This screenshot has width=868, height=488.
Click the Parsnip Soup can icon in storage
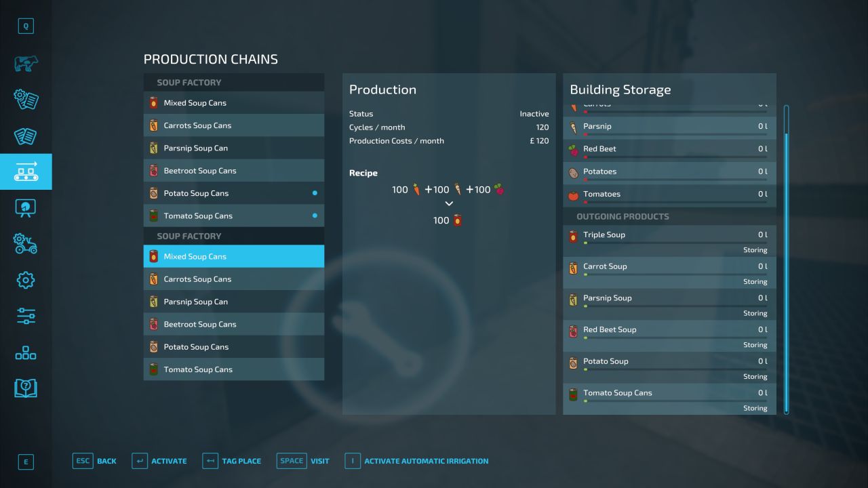point(574,300)
